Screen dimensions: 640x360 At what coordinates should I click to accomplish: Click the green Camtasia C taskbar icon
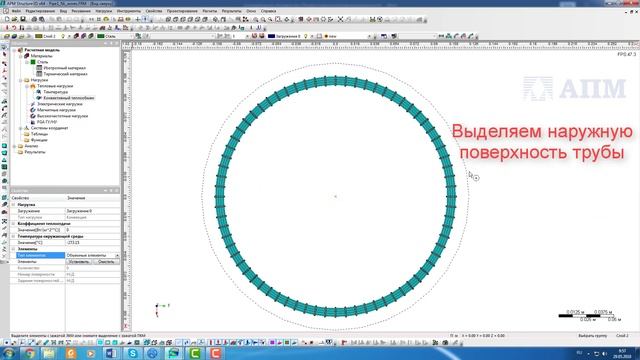[x=195, y=353]
